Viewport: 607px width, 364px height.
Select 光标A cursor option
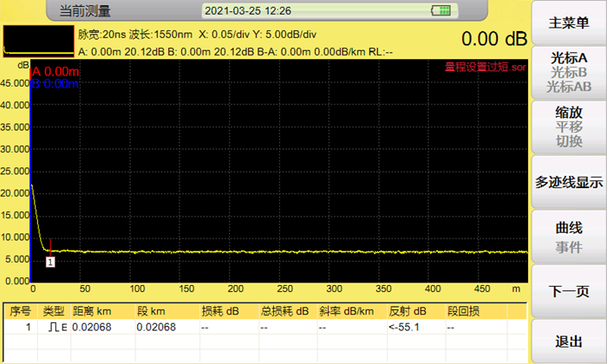click(569, 58)
